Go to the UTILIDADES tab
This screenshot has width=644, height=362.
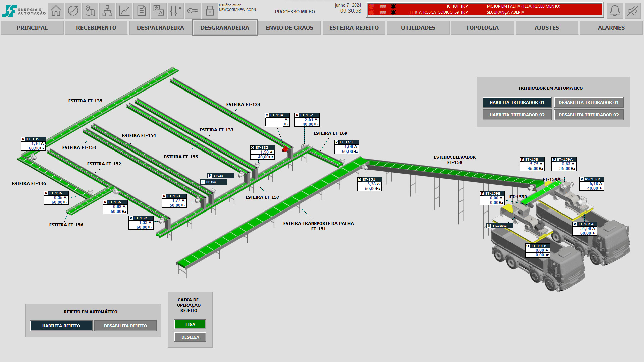[418, 28]
